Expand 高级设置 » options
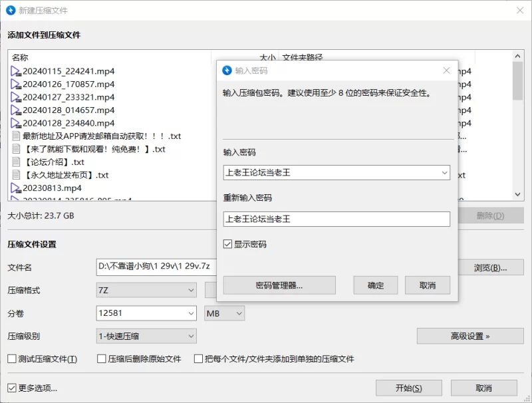This screenshot has height=403, width=532. pos(470,336)
